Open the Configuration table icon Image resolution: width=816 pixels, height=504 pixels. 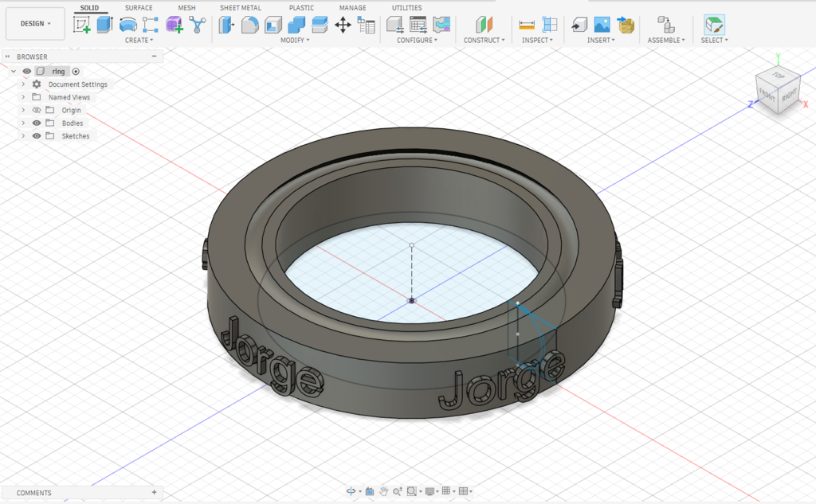click(x=418, y=25)
